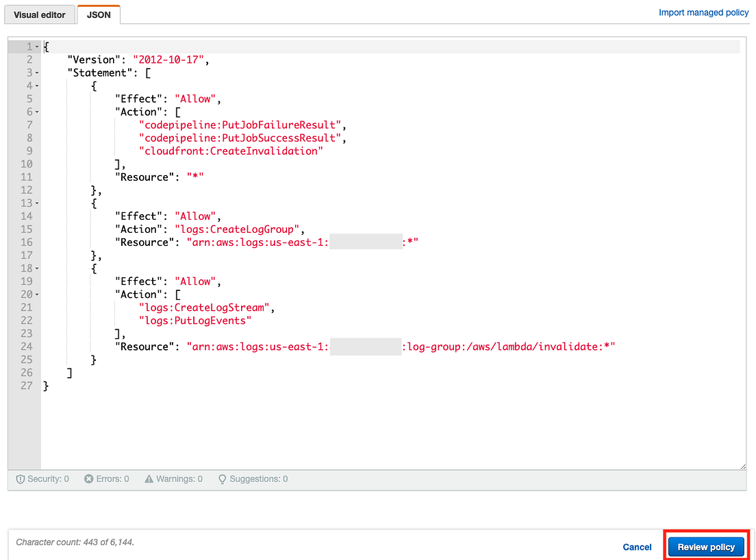Collapse the first statement block at line 4
Viewport: 756px width, 560px height.
pos(36,86)
